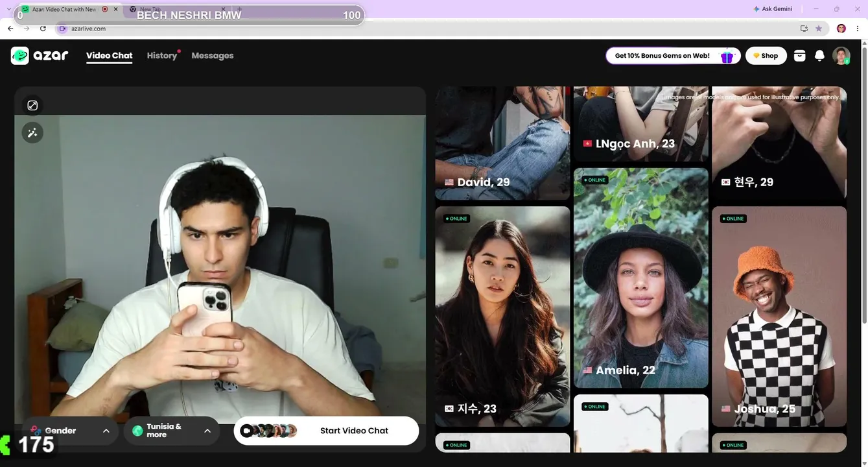Click the camera site info icon in address bar
868x467 pixels.
[62, 29]
